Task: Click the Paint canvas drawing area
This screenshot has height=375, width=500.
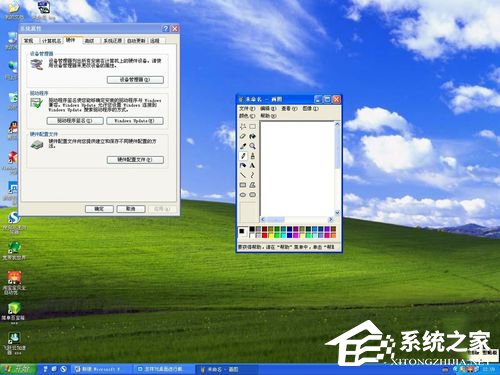Action: [x=297, y=169]
